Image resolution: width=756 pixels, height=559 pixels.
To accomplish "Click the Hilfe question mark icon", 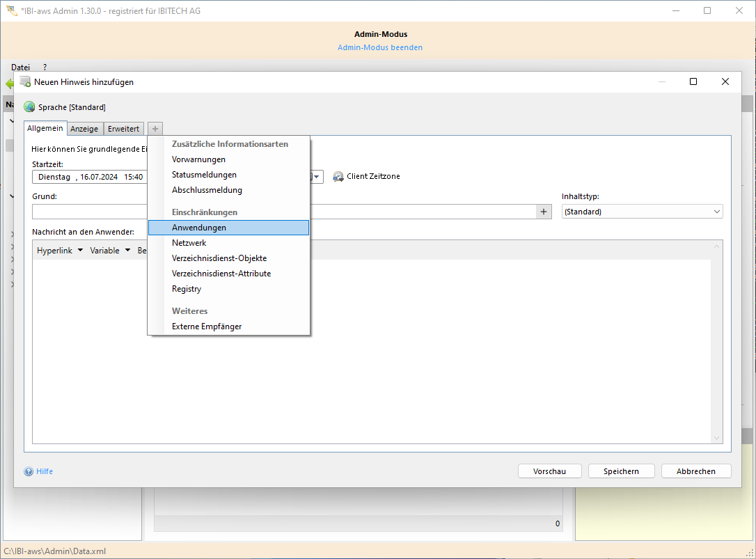I will tap(29, 471).
